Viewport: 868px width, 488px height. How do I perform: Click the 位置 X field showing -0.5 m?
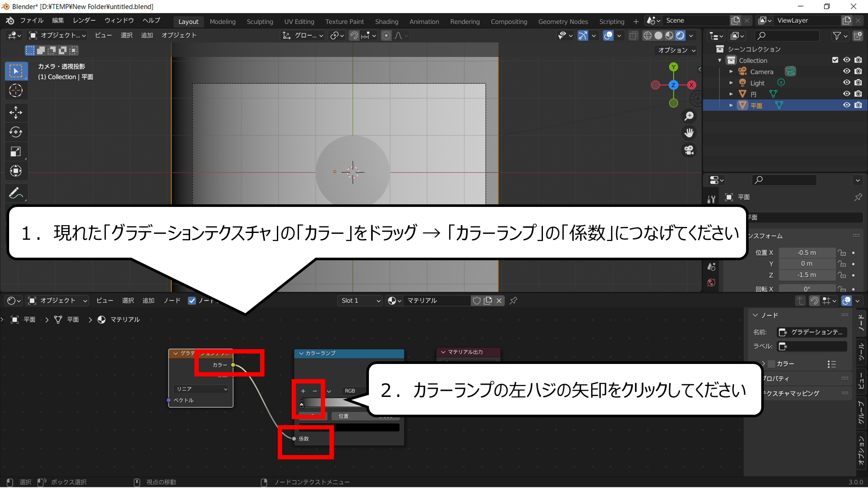click(807, 252)
